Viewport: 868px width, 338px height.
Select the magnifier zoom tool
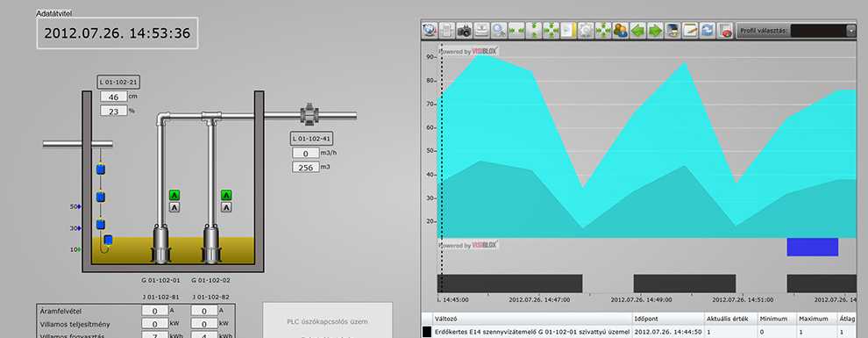[x=500, y=31]
